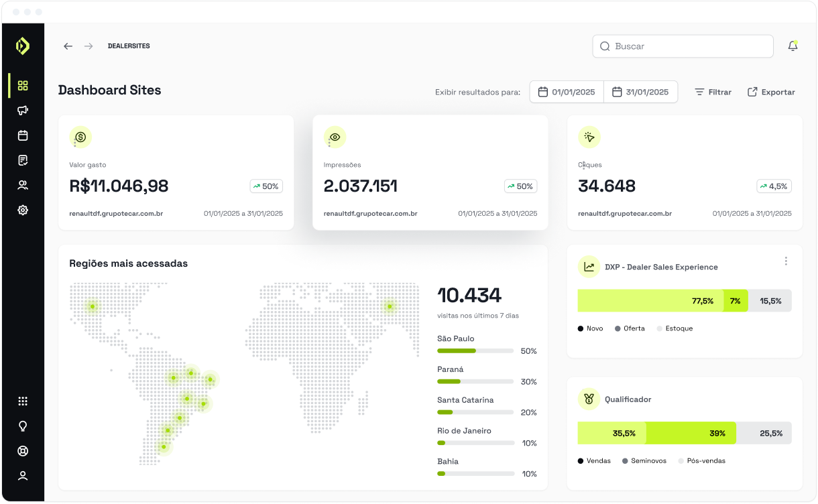Select the Impressões metric card
Screen dimensions: 818x504
(430, 173)
